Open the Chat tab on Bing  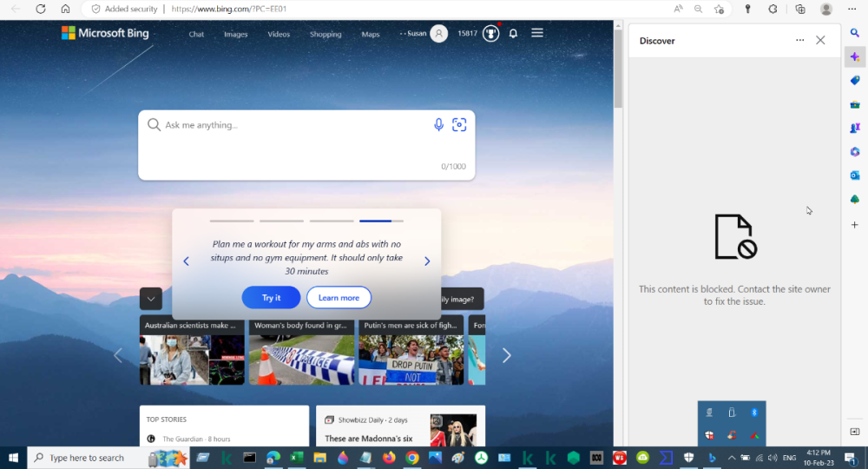(196, 35)
